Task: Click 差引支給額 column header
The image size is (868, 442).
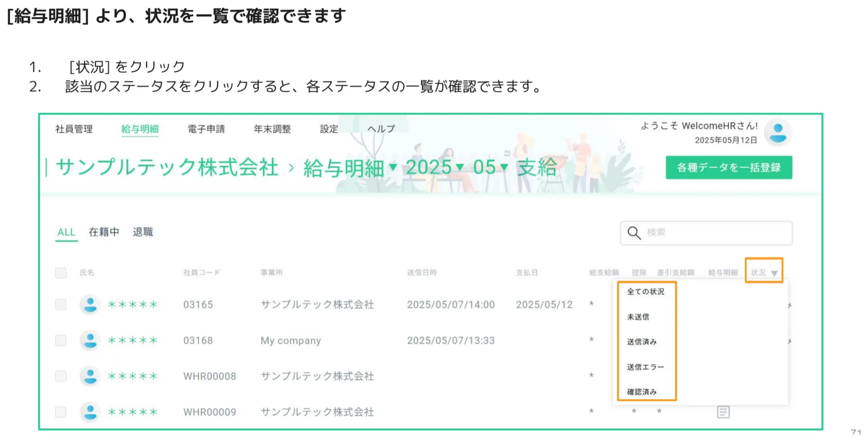Action: pos(676,273)
